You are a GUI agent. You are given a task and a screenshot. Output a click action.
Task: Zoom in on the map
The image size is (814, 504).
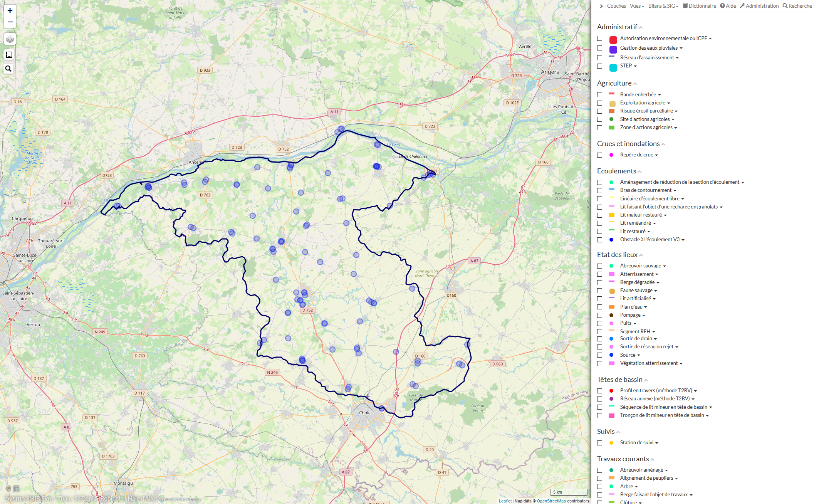click(x=10, y=10)
